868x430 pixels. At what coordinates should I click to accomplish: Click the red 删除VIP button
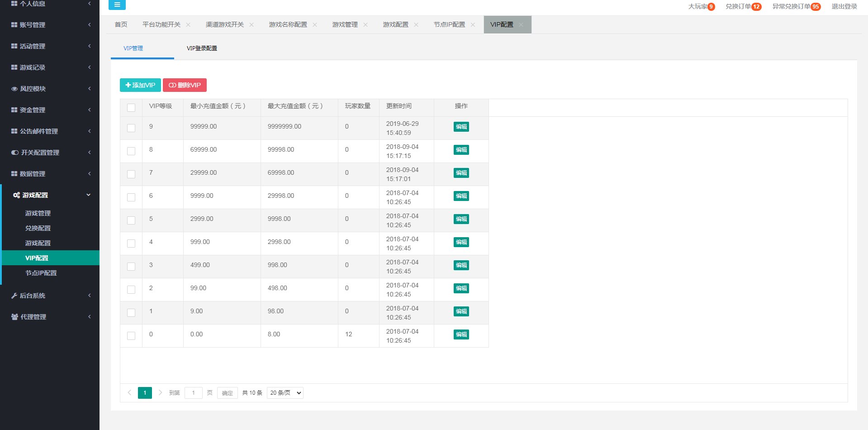[x=185, y=85]
